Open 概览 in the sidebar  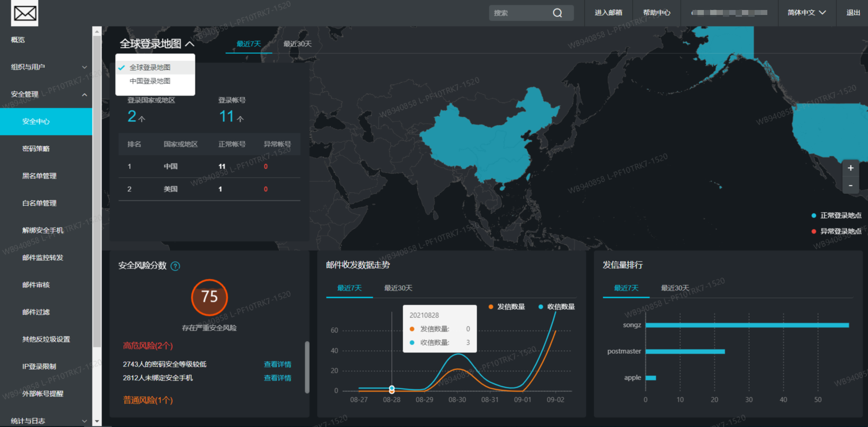(x=18, y=40)
